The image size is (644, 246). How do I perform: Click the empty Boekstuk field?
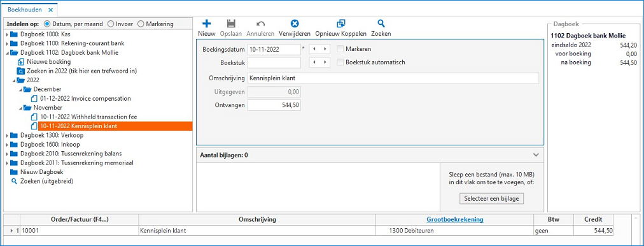[x=274, y=62]
